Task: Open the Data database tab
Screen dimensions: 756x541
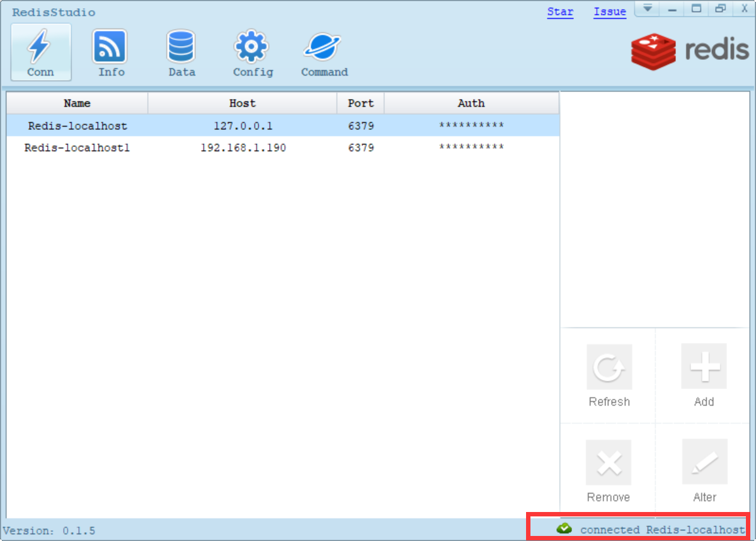Action: (181, 52)
